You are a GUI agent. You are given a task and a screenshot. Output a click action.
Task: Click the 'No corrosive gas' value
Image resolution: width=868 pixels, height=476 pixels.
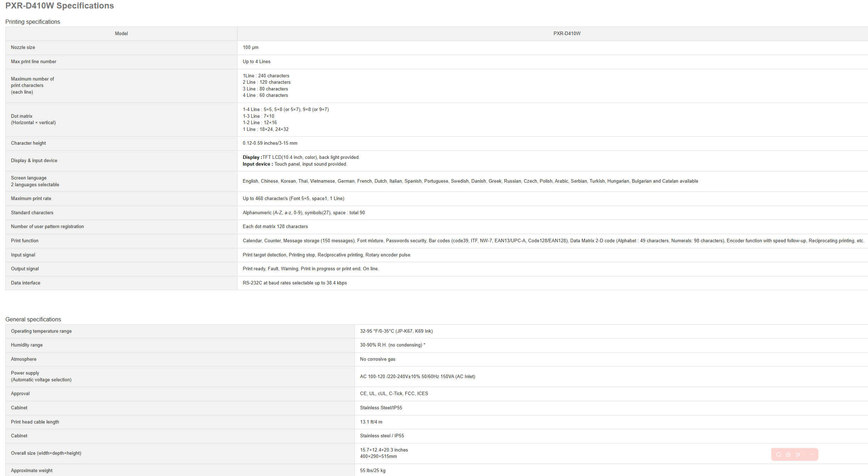[x=377, y=359]
